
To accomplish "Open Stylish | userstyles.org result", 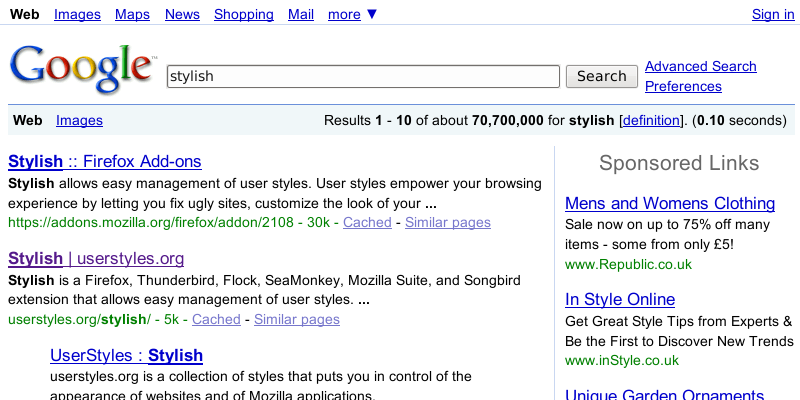I will (96, 259).
